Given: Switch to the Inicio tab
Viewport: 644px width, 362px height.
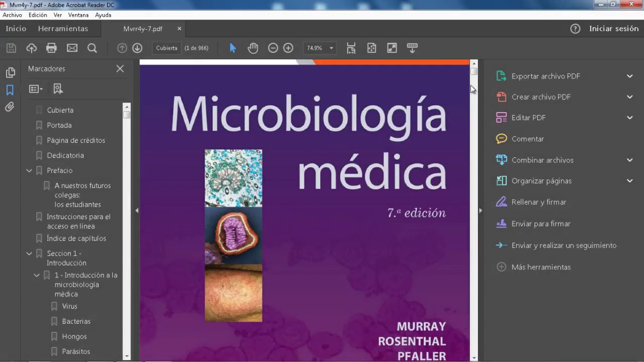Looking at the screenshot, I should click(x=16, y=29).
